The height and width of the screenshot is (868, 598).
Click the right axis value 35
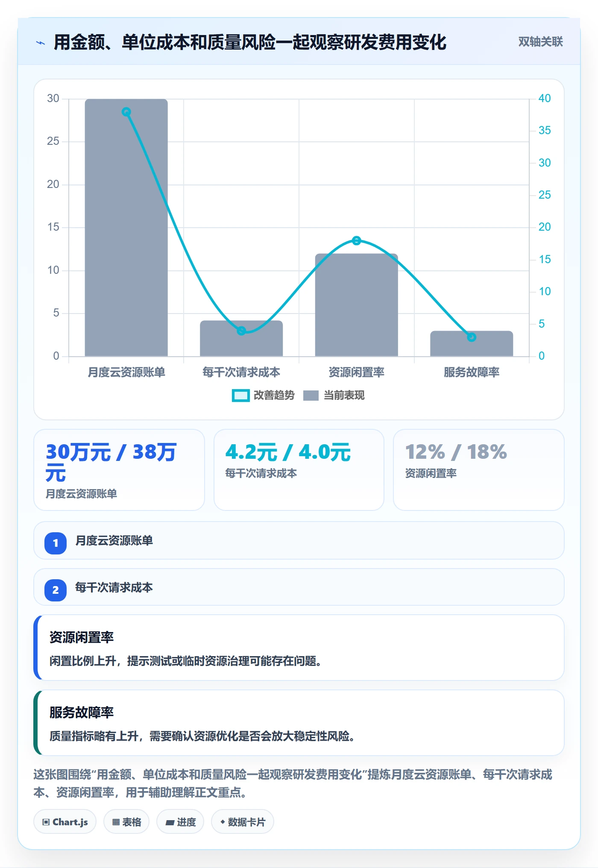[x=545, y=130]
